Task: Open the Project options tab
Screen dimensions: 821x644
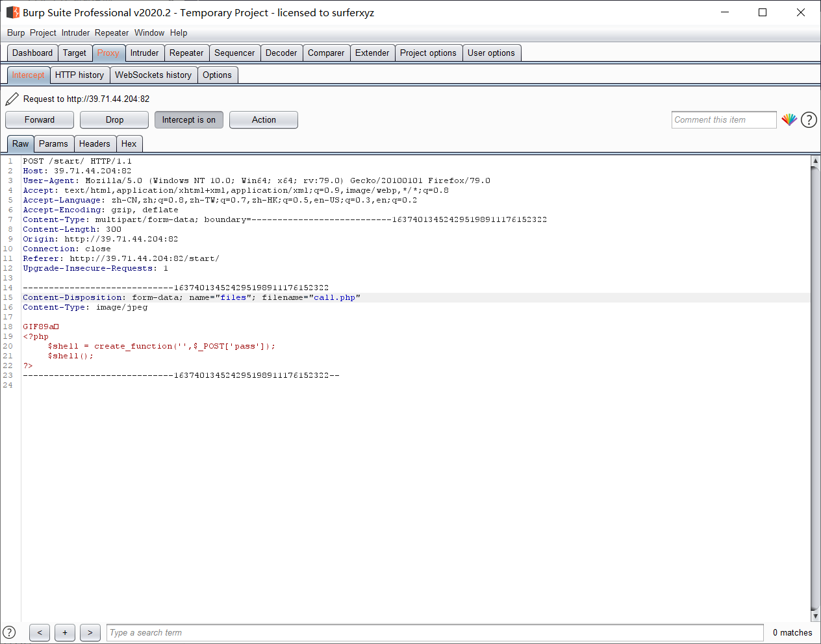Action: 428,53
